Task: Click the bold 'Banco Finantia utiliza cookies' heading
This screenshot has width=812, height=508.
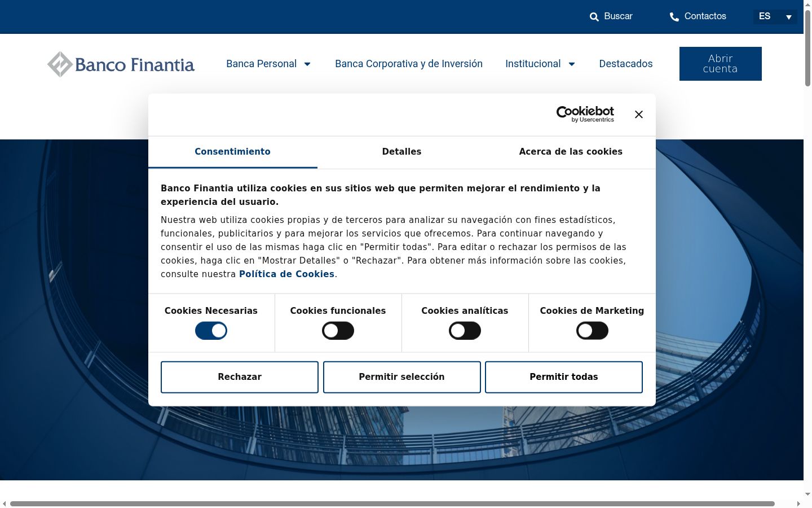Action: pos(381,195)
